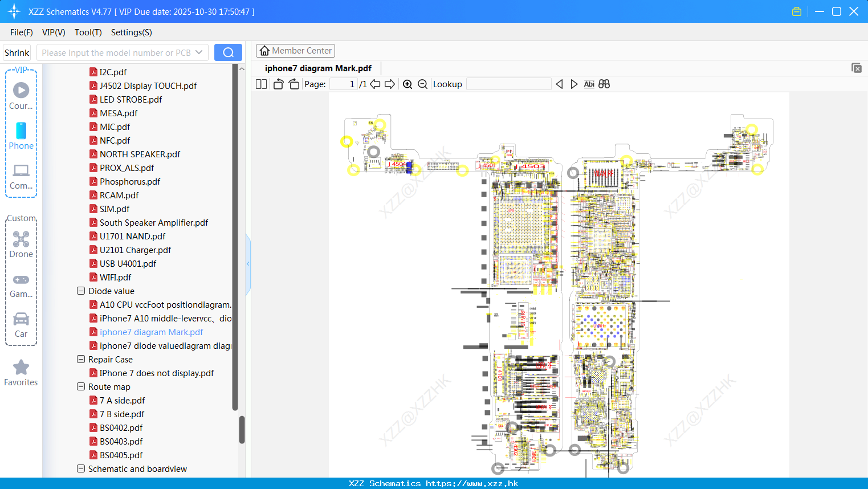Open NFC.pdf file
This screenshot has width=868, height=489.
(115, 140)
